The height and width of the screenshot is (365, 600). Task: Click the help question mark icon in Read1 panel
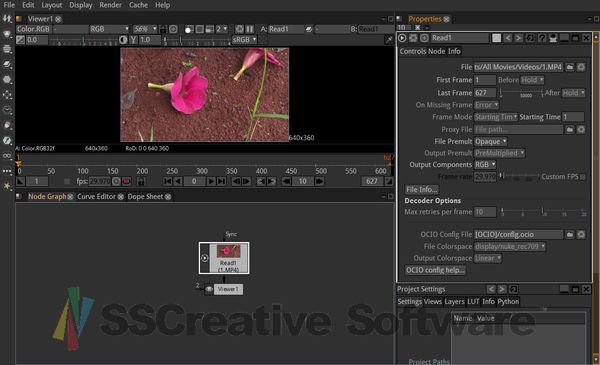coord(541,38)
